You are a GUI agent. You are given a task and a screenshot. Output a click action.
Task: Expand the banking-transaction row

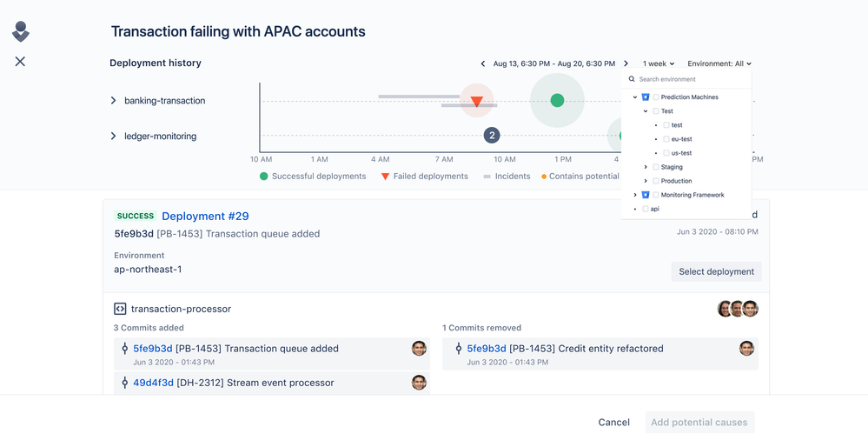114,100
